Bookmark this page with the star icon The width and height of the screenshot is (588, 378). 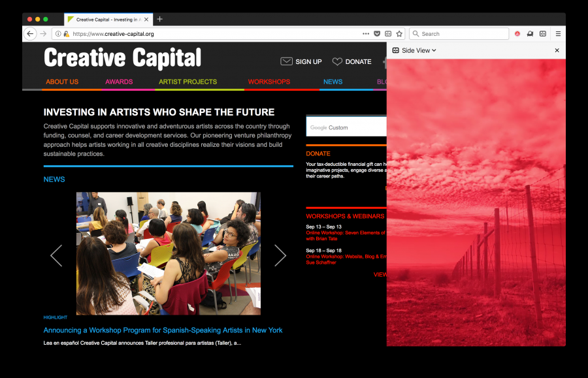399,34
